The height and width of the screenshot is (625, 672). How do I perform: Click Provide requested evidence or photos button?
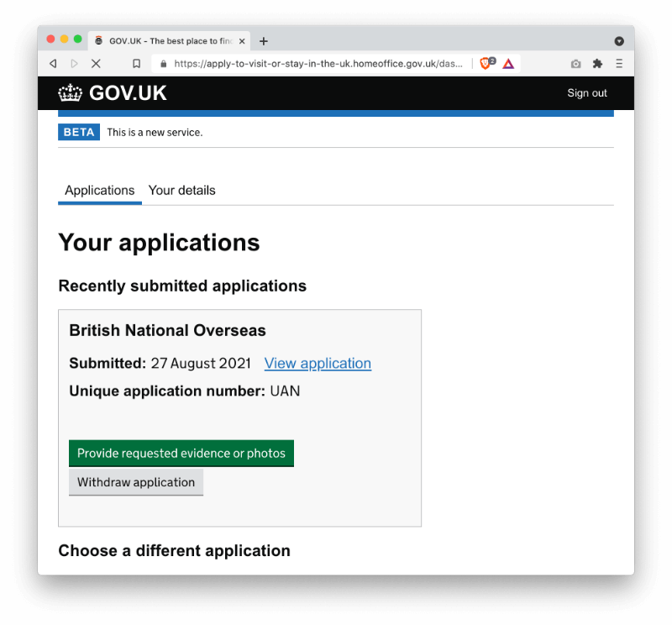click(181, 453)
